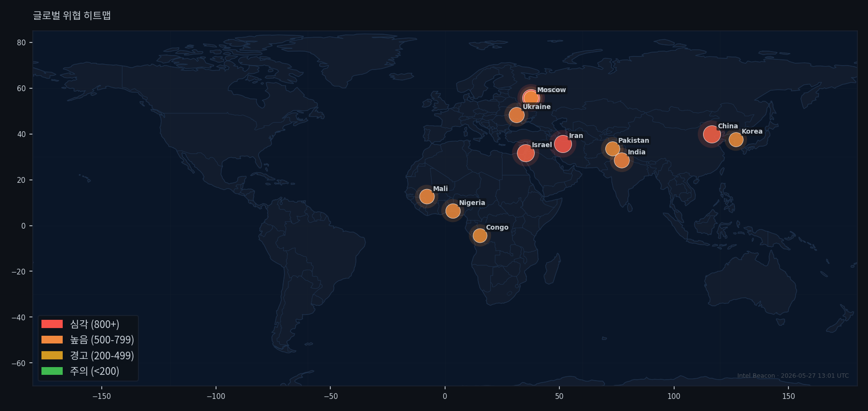Click the India label text
This screenshot has height=411, width=868.
637,152
